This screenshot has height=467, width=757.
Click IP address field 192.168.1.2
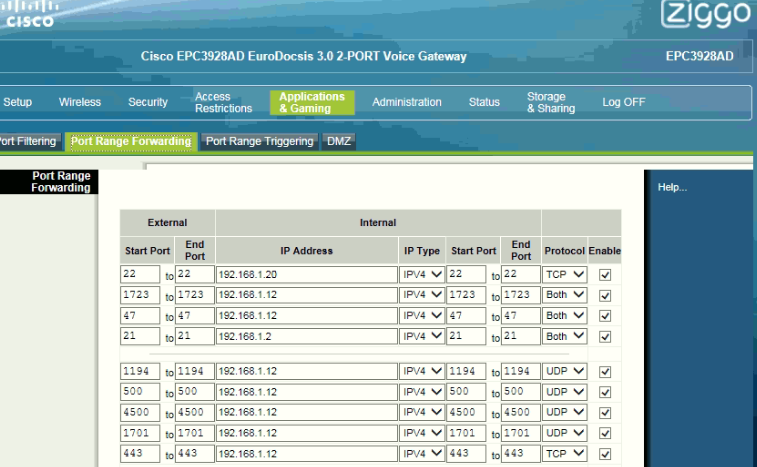(307, 336)
